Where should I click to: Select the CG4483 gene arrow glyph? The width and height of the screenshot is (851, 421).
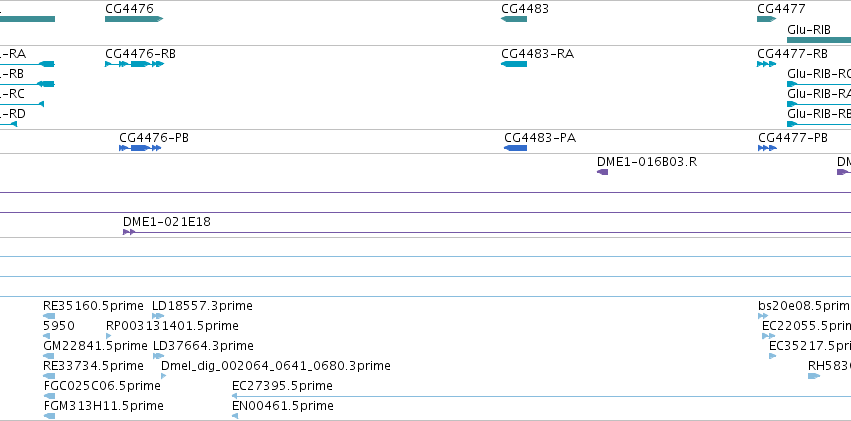(x=514, y=19)
